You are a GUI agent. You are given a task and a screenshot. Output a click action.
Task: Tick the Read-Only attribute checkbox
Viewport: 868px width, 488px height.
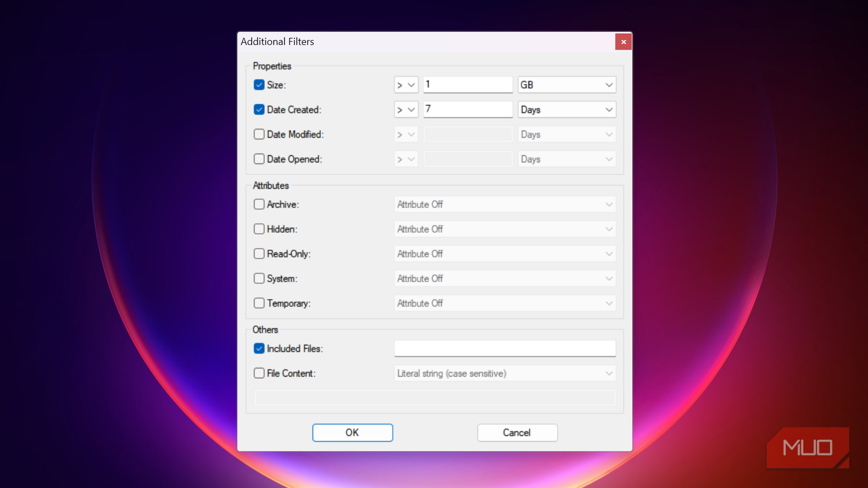pyautogui.click(x=259, y=254)
